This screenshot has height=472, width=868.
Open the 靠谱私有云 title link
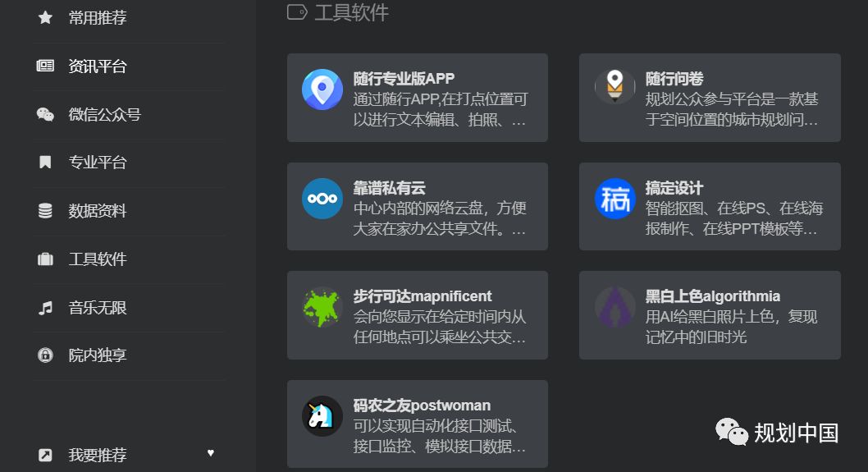point(389,188)
